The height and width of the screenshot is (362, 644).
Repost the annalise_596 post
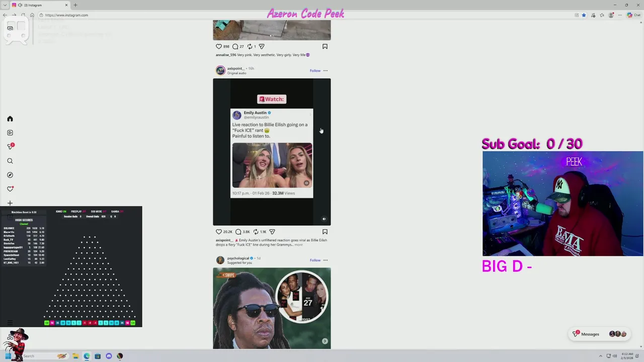pos(250,46)
